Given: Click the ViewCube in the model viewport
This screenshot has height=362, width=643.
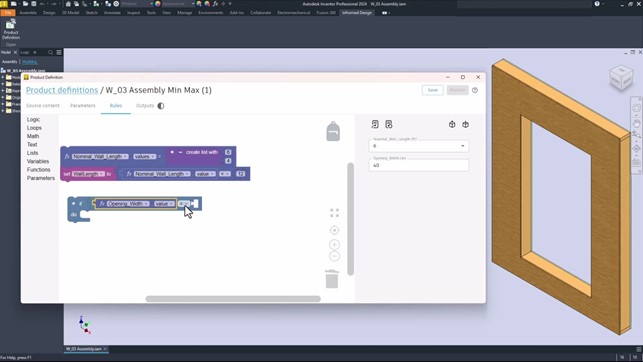Looking at the screenshot, I should (621, 78).
